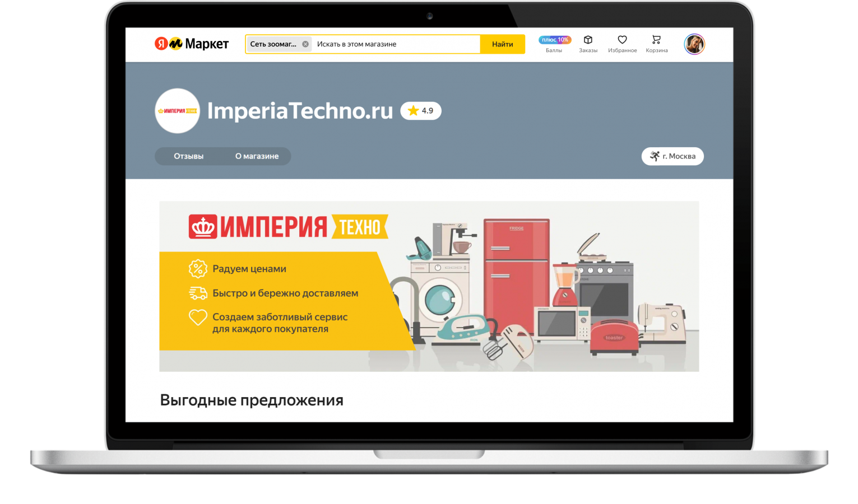Change the г. Москва city selector
This screenshot has width=858, height=504.
pyautogui.click(x=673, y=156)
